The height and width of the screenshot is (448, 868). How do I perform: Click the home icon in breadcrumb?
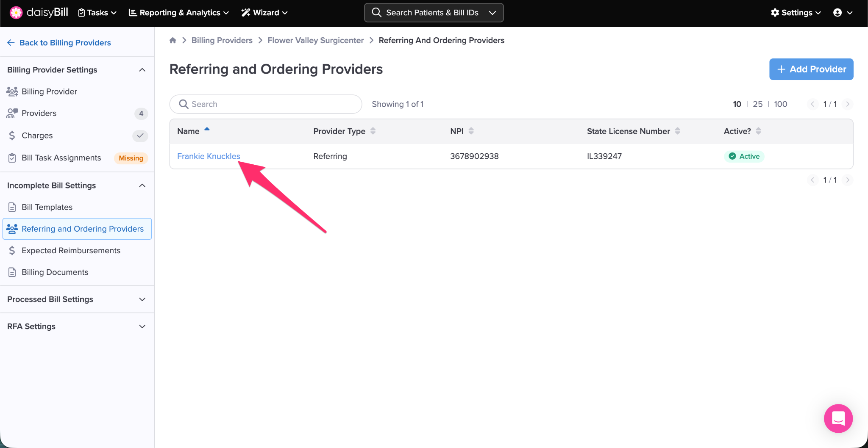(172, 40)
